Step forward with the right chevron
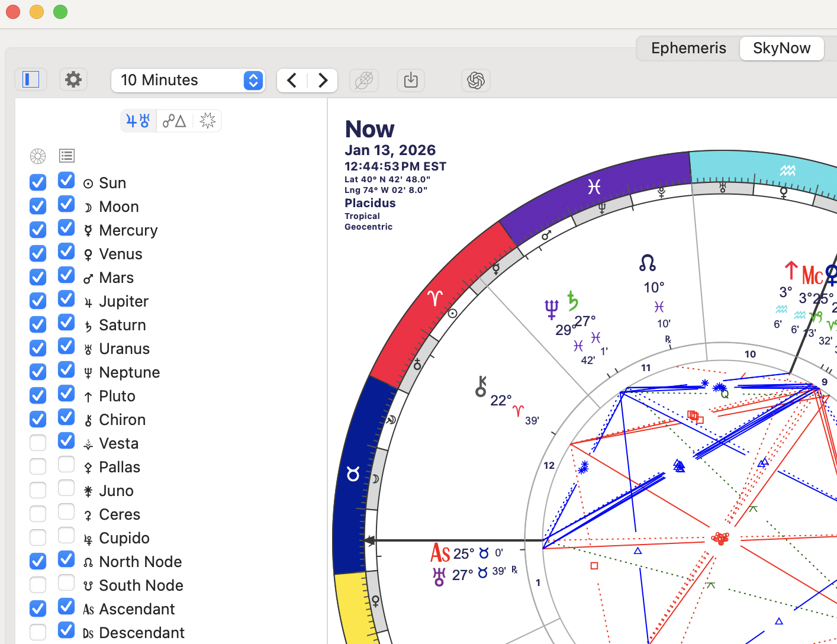This screenshot has height=644, width=837. [x=323, y=80]
